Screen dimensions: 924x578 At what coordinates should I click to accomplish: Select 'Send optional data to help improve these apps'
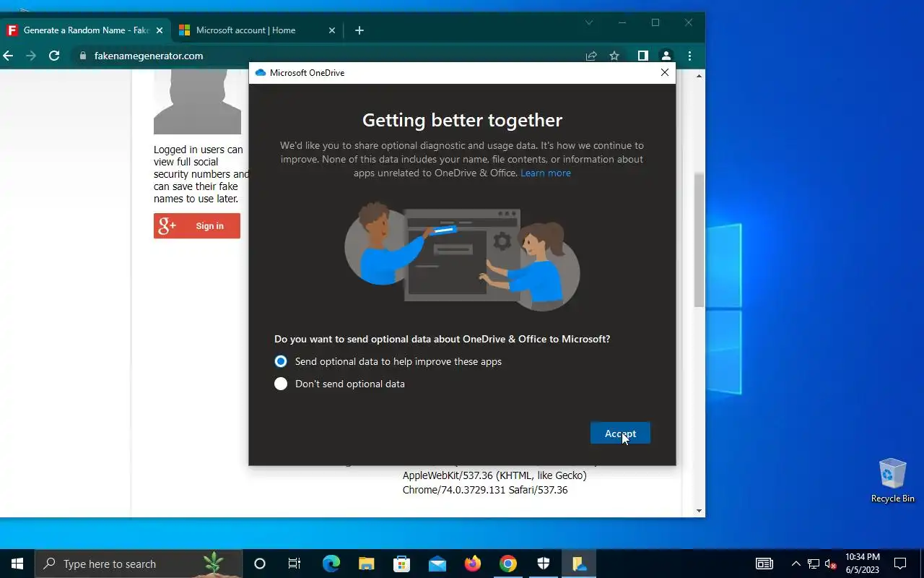tap(281, 361)
